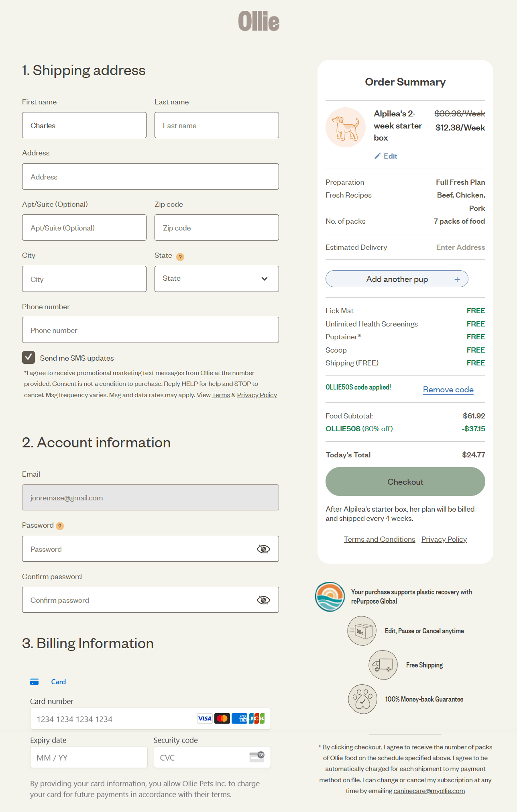The image size is (517, 812).
Task: Click the Checkout button
Action: point(405,481)
